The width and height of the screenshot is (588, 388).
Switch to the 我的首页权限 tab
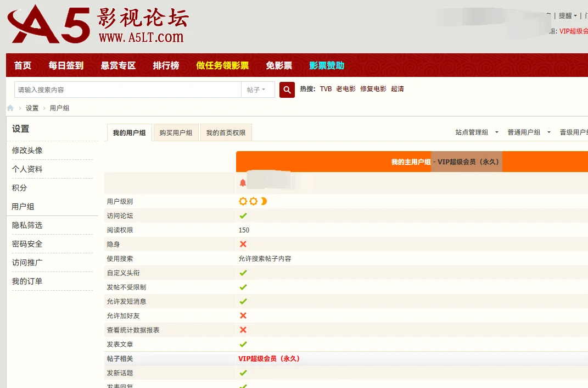[226, 132]
